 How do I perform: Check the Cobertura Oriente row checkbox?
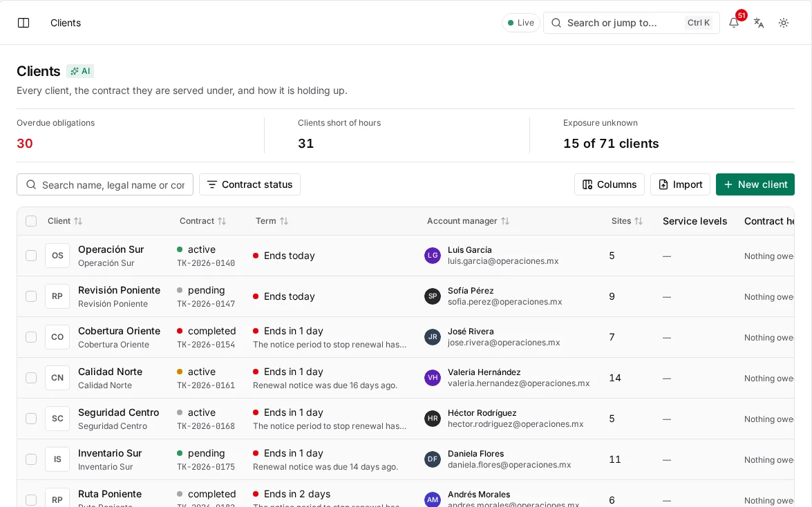click(31, 336)
